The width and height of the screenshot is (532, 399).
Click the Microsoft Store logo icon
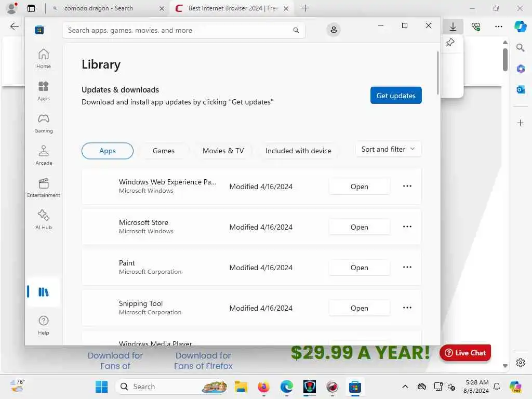pyautogui.click(x=39, y=30)
